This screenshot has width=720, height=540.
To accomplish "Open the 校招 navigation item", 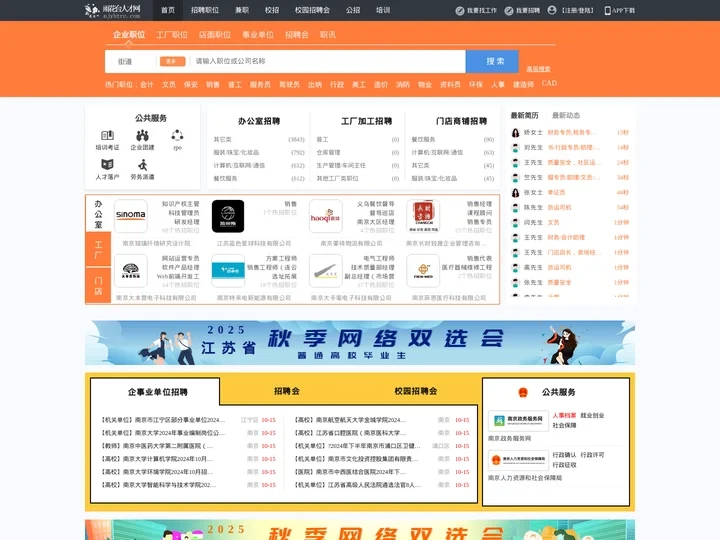I will (x=272, y=10).
